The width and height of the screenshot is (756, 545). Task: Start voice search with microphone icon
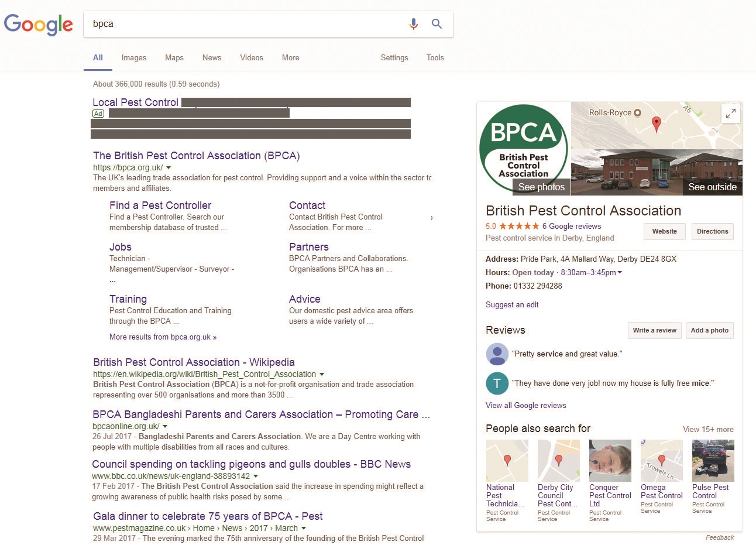coord(414,24)
